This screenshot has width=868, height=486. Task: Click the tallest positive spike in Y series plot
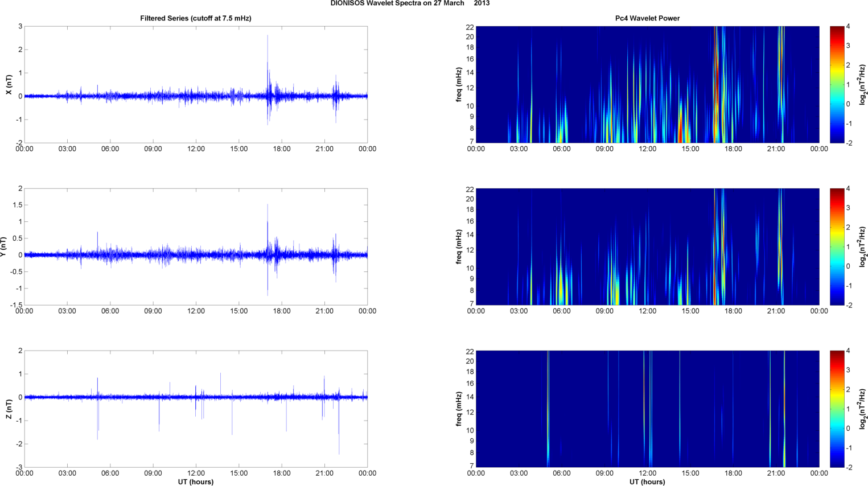[x=268, y=205]
